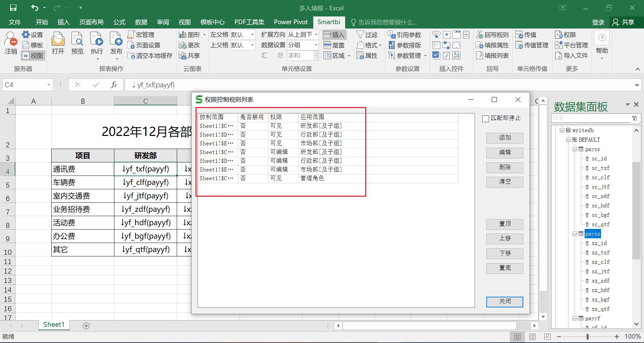Image resolution: width=644 pixels, height=343 pixels.
Task: Switch to Page Break Preview in status bar
Action: tap(547, 336)
